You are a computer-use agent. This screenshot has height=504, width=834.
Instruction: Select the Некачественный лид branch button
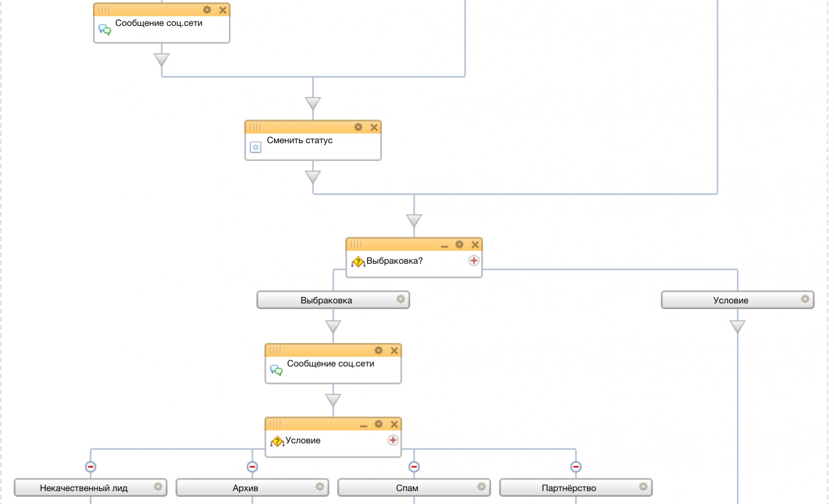84,488
